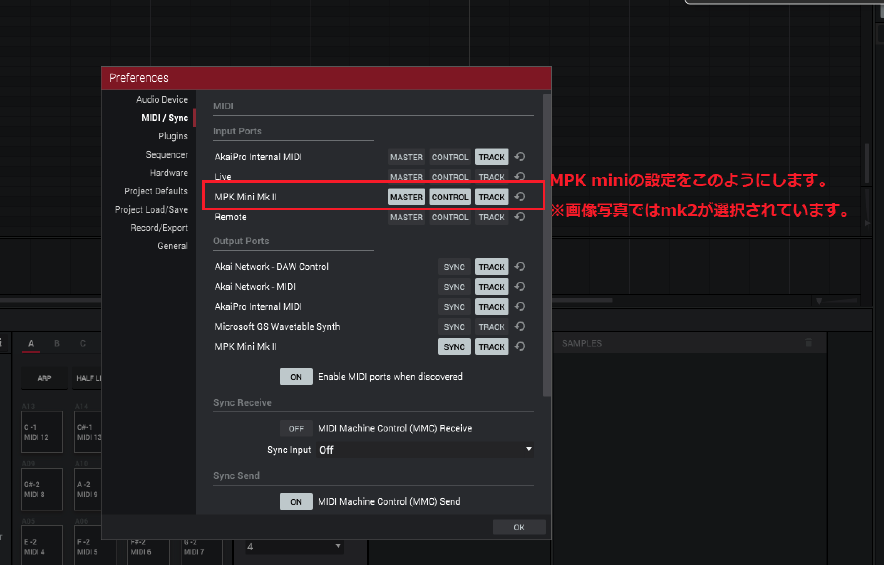
Task: Reset Microsoft GS Wavetable Synth output
Action: [520, 326]
